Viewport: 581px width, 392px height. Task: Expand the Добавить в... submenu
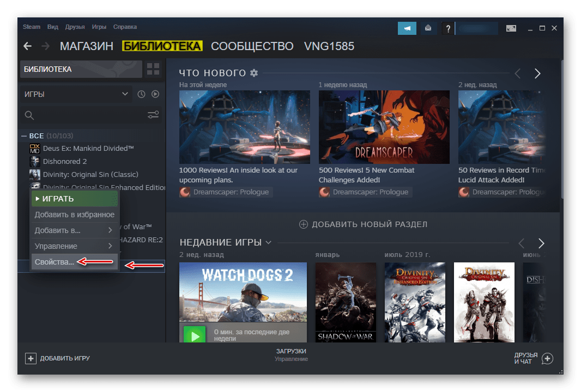(75, 230)
